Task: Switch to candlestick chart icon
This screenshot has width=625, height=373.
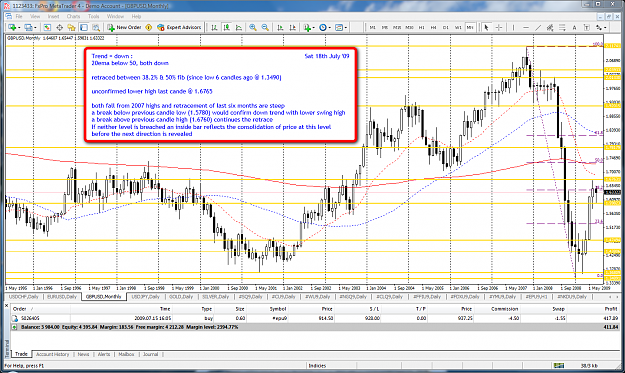Action: [226, 27]
